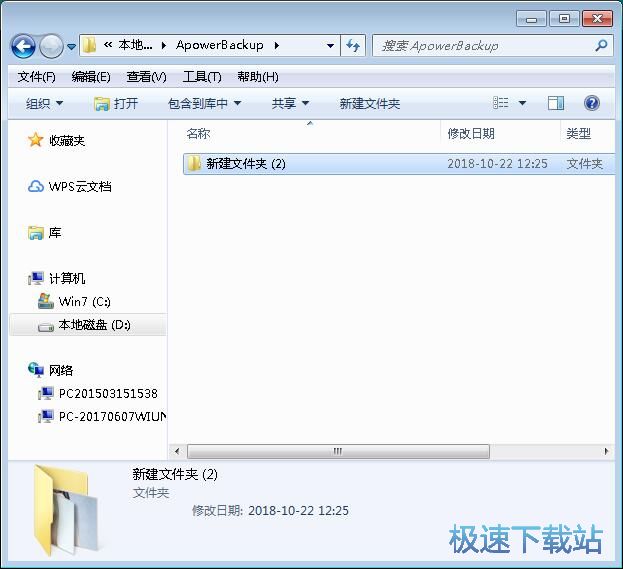This screenshot has width=623, height=569.
Task: Open 计算机 in the navigation pane
Action: pyautogui.click(x=67, y=278)
